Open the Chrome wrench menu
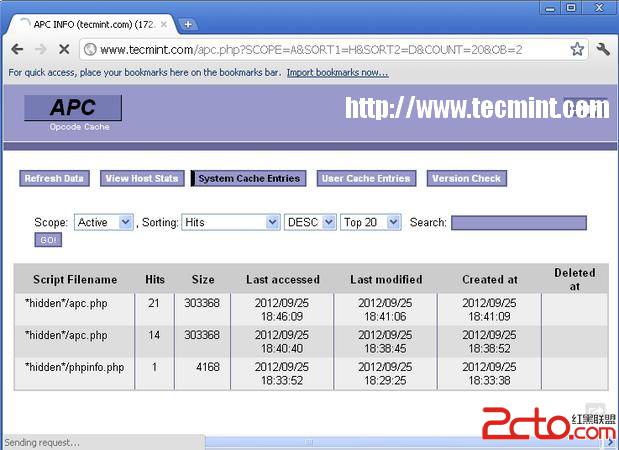619x450 pixels. 603,49
